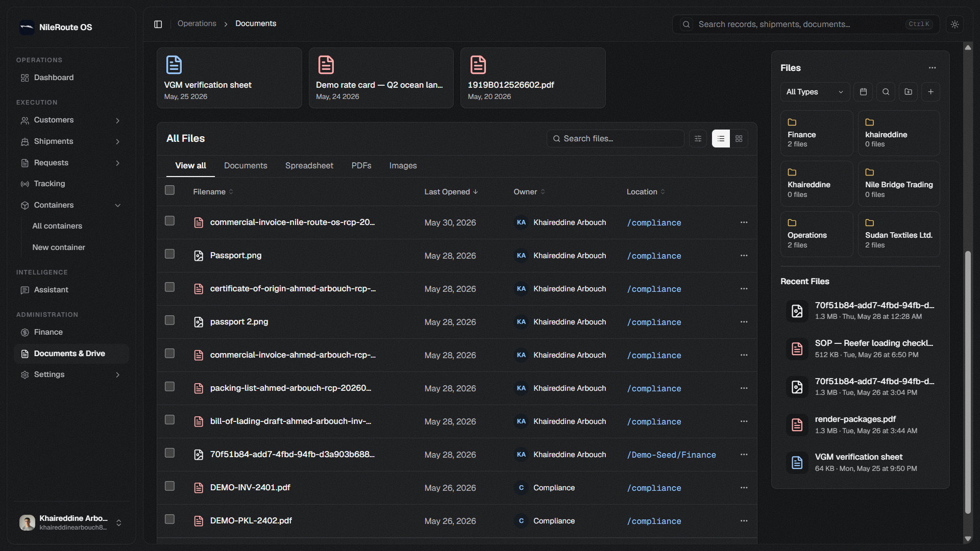The height and width of the screenshot is (551, 980).
Task: Click the search icon in the Files panel
Action: click(886, 92)
